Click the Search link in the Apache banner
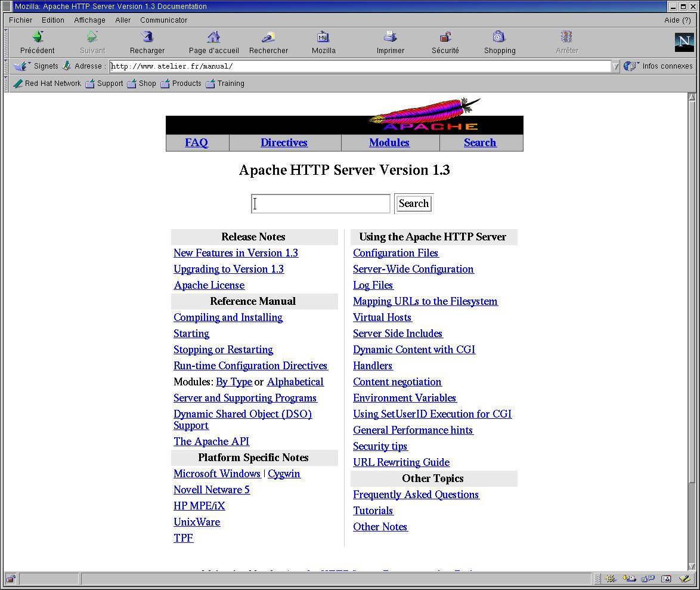 tap(480, 143)
